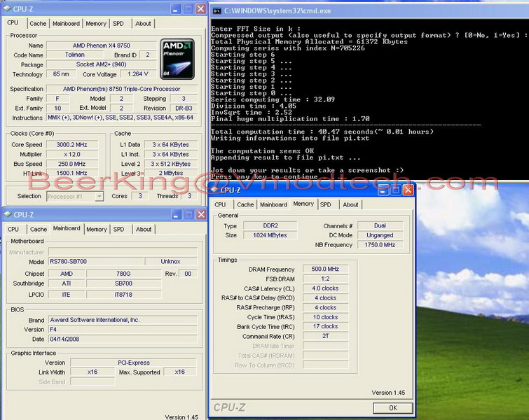Click the motherboard Model field RS780-SB700
This screenshot has width=529, height=420.
(x=96, y=261)
